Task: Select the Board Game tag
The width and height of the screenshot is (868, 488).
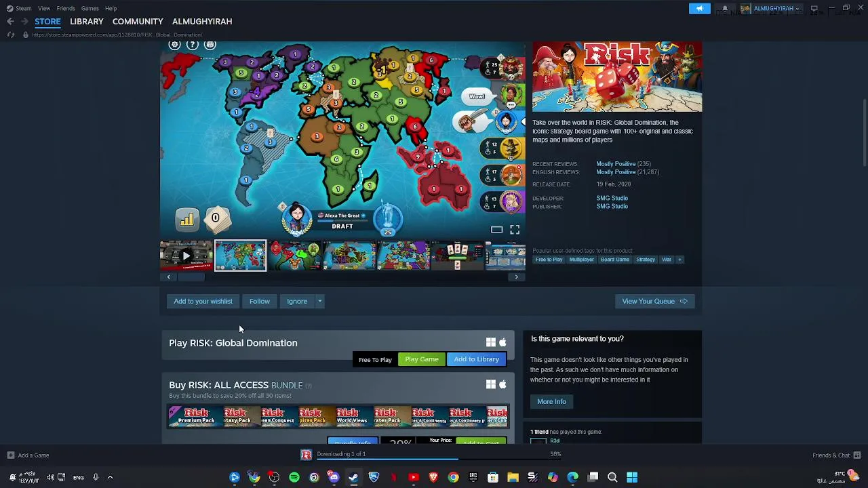Action: pos(615,260)
